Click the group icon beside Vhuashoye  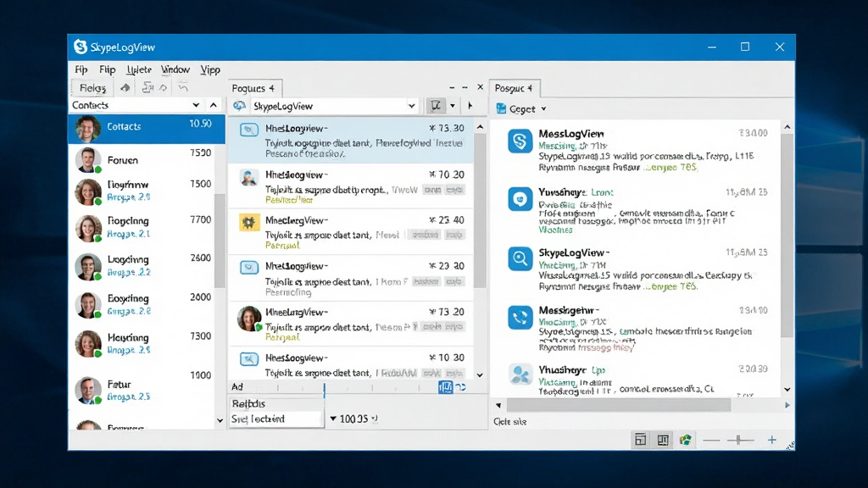pos(520,374)
